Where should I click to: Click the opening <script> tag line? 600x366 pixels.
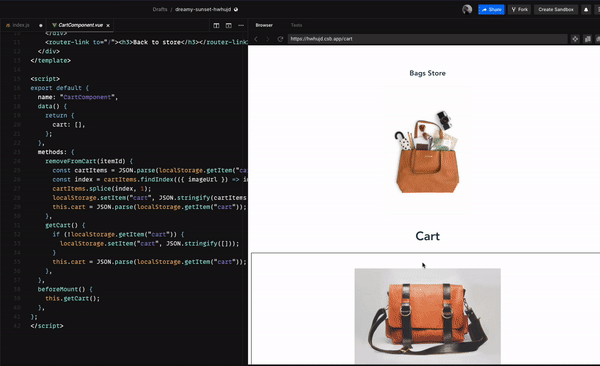45,79
